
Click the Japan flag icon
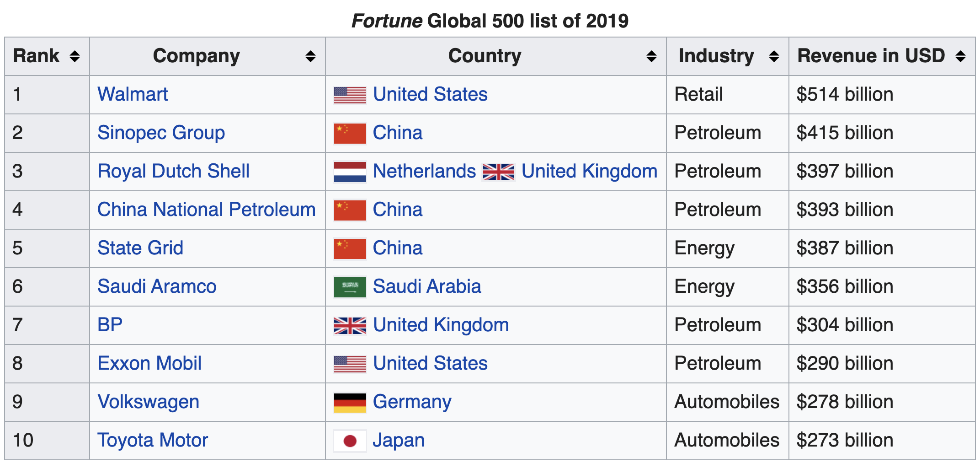(x=350, y=441)
